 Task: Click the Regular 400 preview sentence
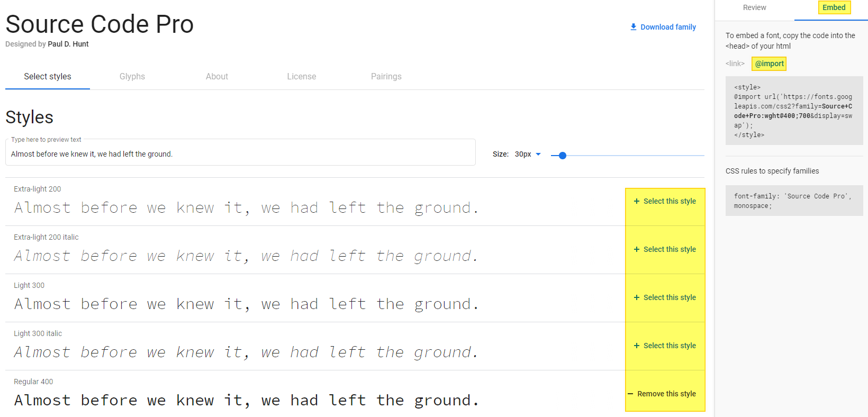(x=247, y=400)
